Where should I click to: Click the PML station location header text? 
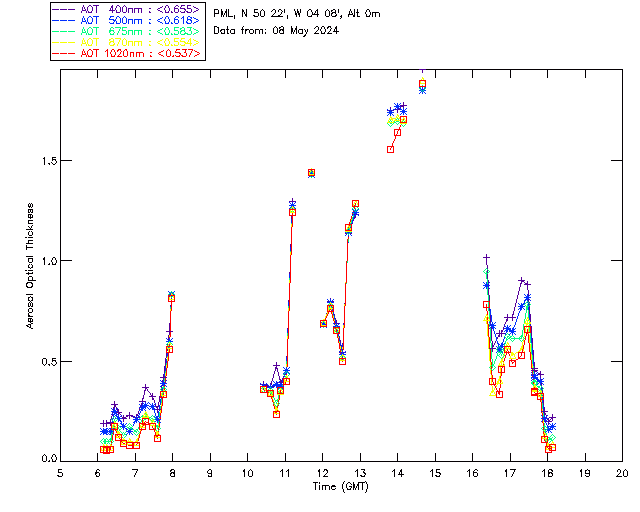[x=296, y=14]
